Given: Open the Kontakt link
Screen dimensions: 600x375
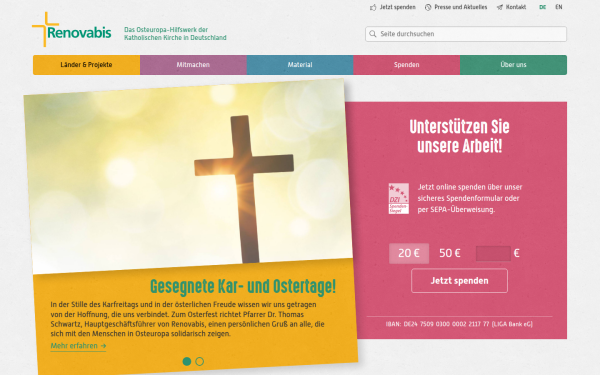Looking at the screenshot, I should (x=515, y=7).
